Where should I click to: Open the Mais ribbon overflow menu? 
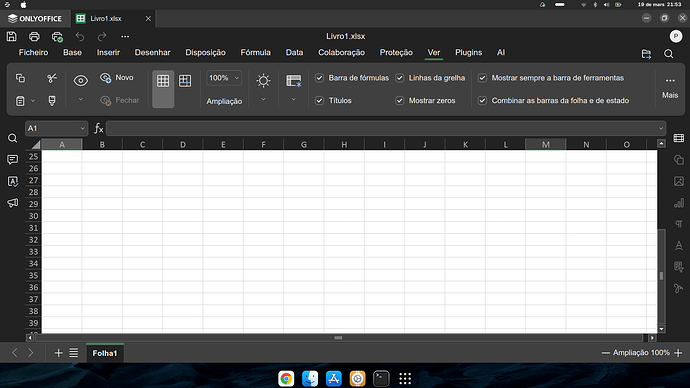(670, 88)
